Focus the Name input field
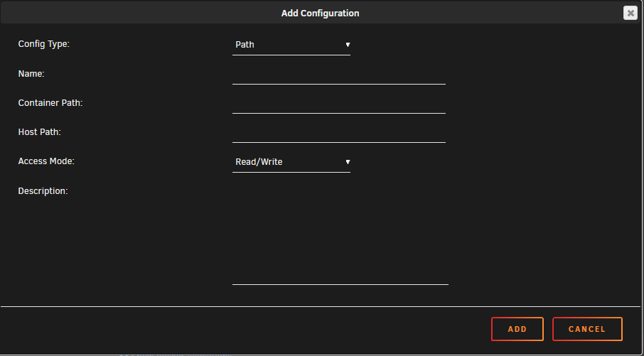 point(339,75)
